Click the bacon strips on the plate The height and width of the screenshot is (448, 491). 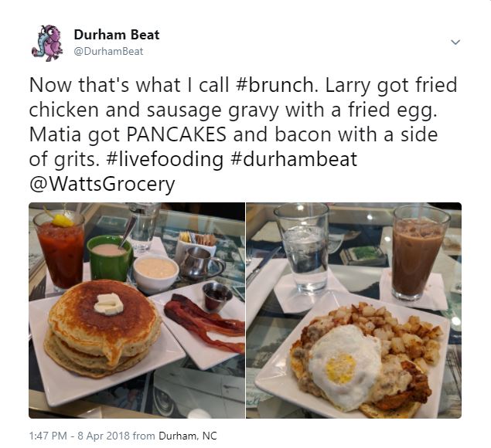click(204, 323)
